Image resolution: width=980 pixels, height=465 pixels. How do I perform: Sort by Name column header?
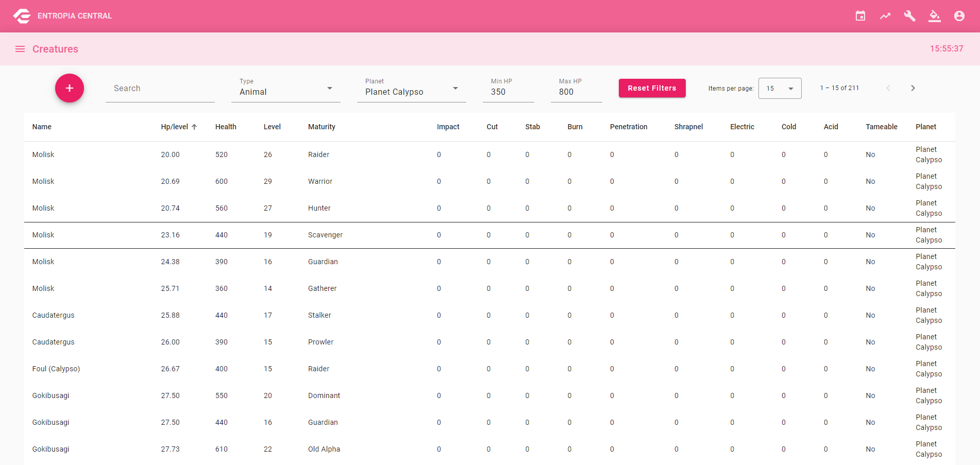(x=42, y=127)
